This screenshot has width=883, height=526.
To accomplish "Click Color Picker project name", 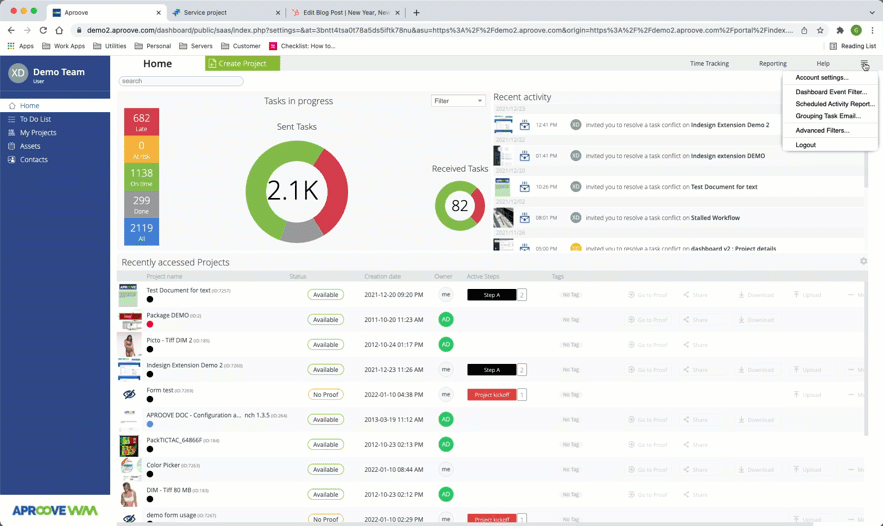I will [163, 465].
